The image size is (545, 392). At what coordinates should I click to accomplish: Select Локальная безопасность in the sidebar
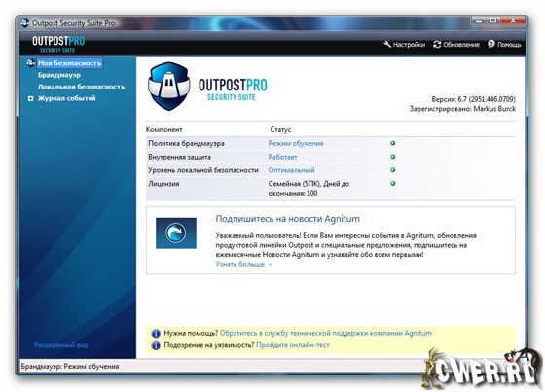point(82,87)
